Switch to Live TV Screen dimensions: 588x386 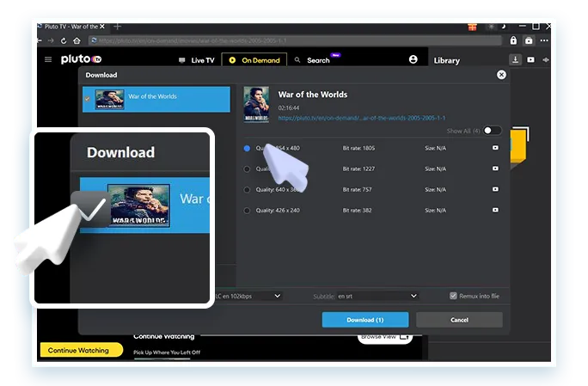[x=197, y=60]
